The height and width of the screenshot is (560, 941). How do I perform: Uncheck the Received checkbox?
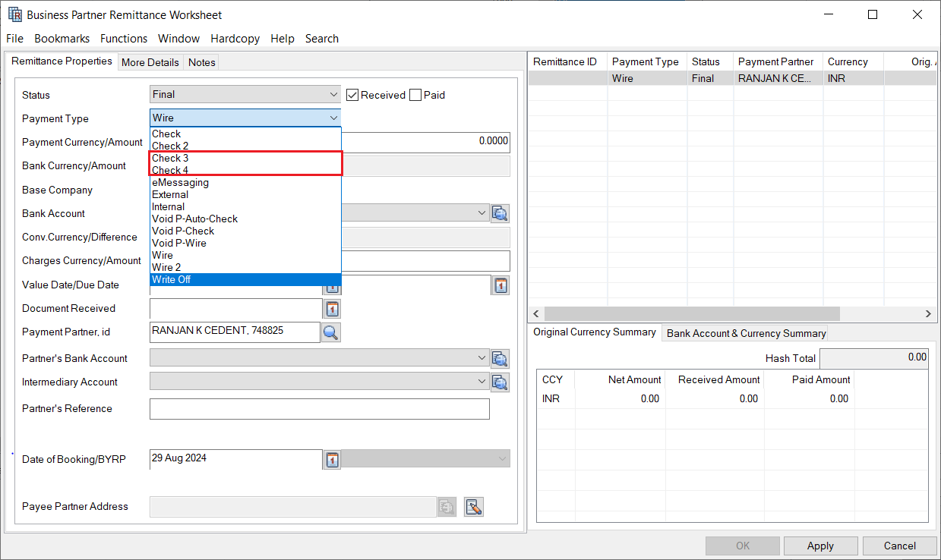[x=352, y=95]
